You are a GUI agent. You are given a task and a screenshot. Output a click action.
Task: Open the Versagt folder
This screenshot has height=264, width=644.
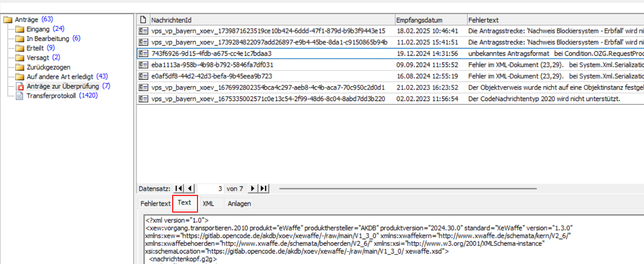tap(38, 58)
